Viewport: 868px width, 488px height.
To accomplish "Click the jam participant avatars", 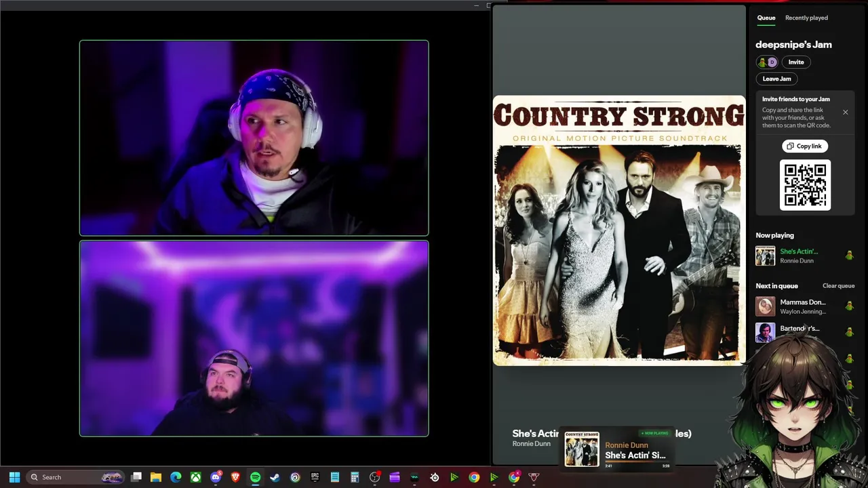I will (767, 62).
